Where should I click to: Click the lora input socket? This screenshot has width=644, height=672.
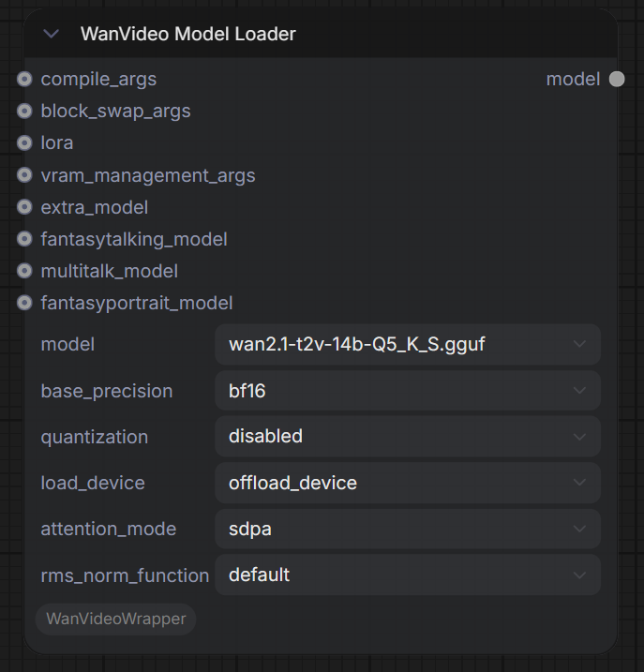(x=24, y=143)
